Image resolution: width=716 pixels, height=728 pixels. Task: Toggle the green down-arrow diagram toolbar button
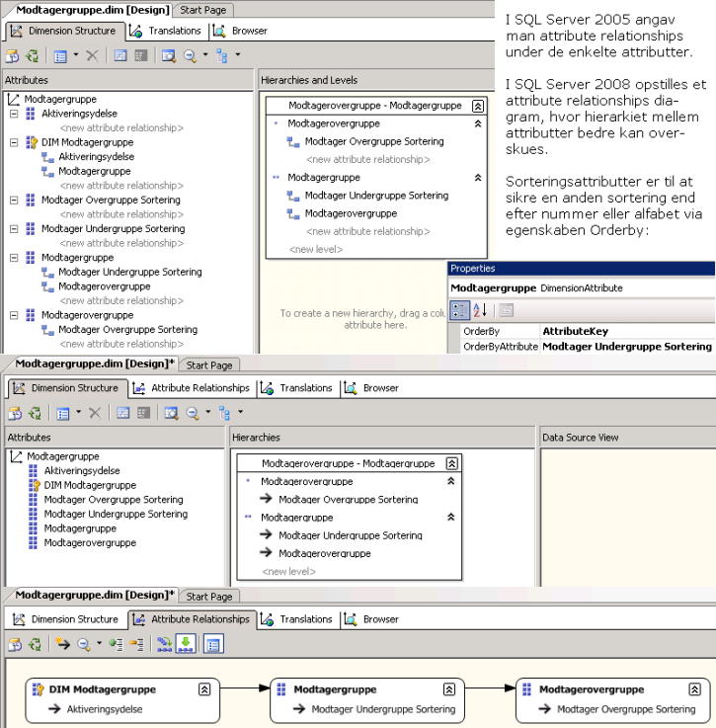[186, 643]
